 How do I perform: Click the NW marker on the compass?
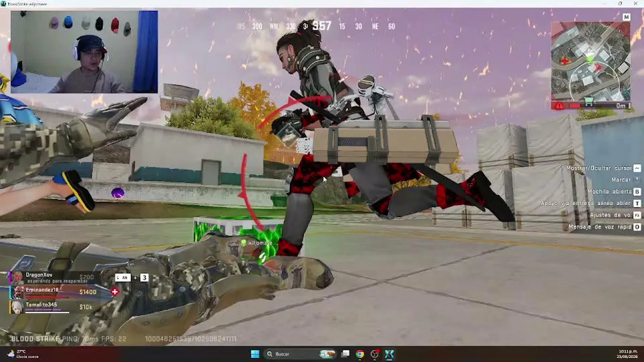click(x=274, y=27)
